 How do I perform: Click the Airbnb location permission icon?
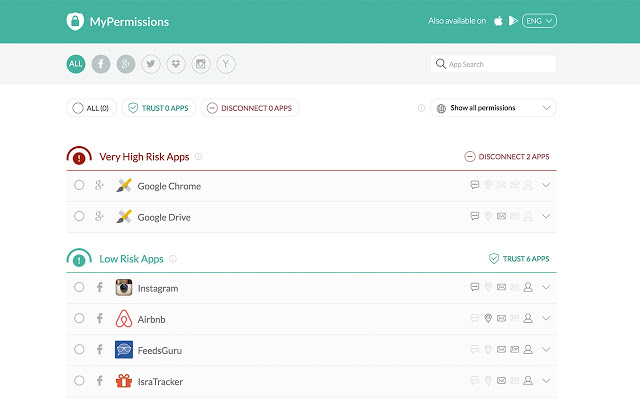coord(488,319)
